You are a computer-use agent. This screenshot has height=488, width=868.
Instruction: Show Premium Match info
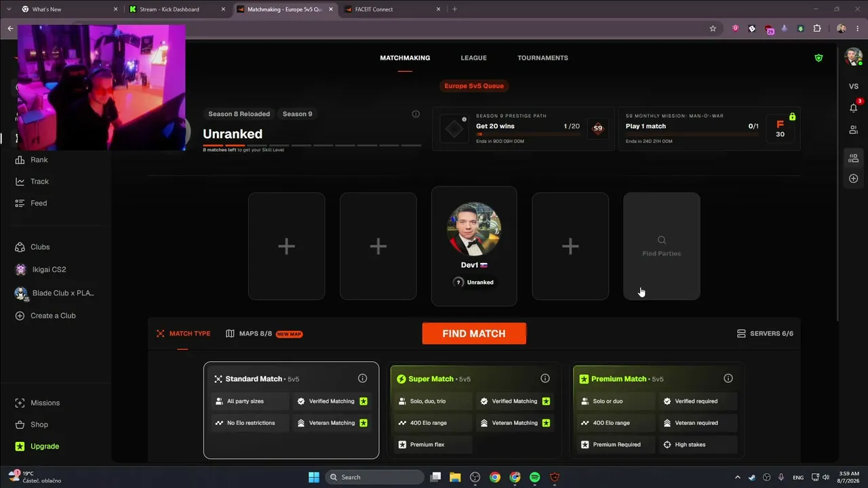(x=728, y=379)
